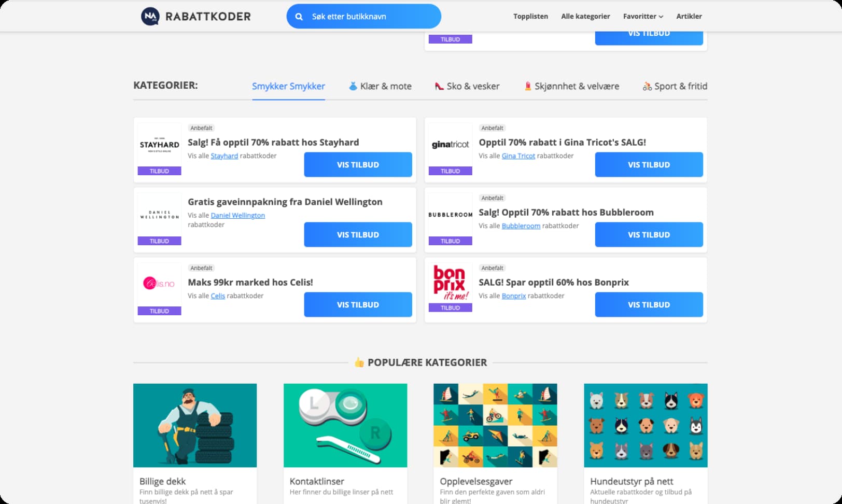Click the 'Opptil 70% rabatt i Gina Tricot's SALG!' title
Viewport: 842px width, 504px height.
point(562,142)
